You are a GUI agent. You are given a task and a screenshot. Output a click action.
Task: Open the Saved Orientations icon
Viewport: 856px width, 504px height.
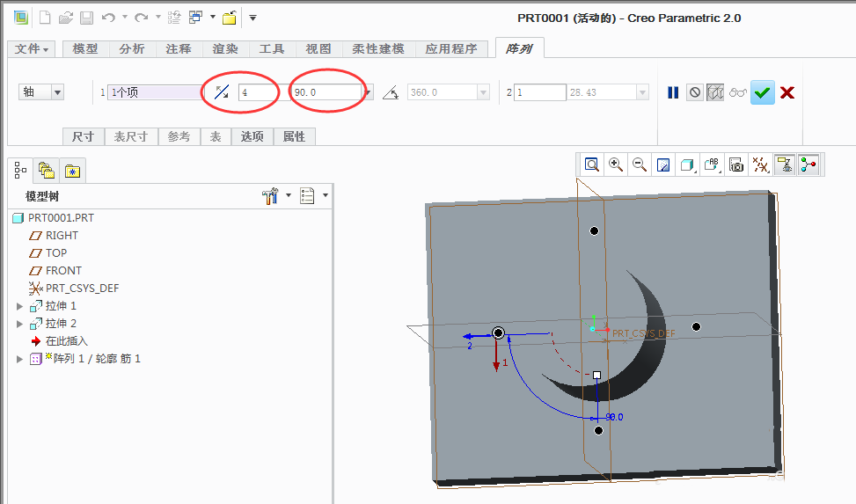[x=712, y=164]
